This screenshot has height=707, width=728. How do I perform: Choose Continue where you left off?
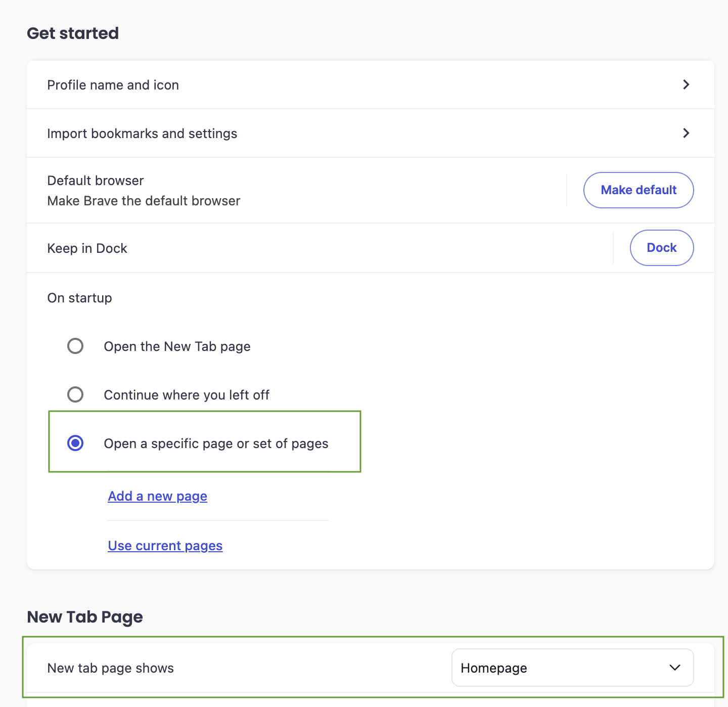pos(75,394)
